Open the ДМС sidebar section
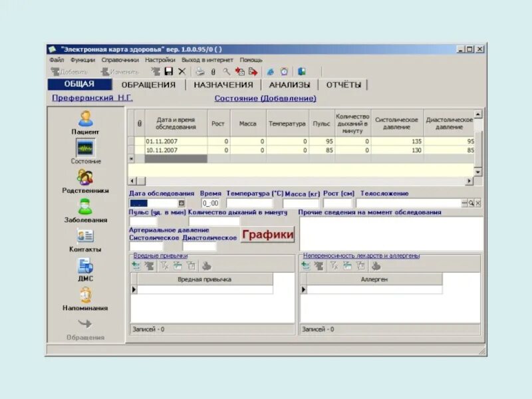 (x=85, y=270)
